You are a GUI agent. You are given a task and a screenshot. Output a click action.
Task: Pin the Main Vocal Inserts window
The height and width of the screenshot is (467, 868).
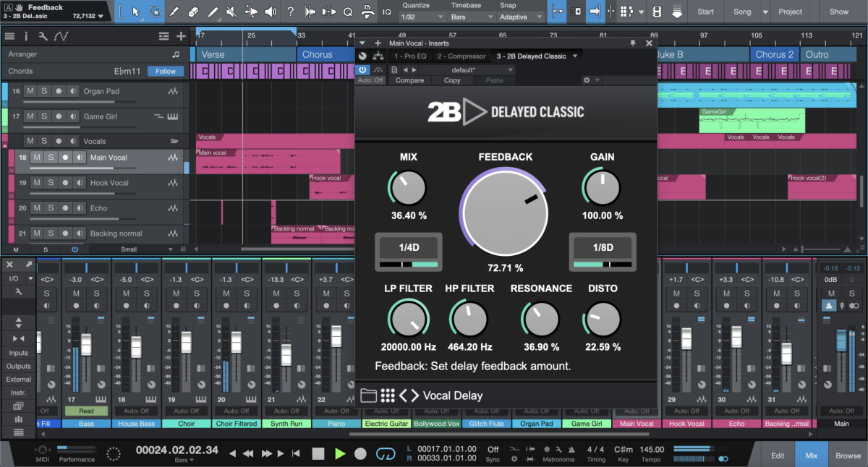pos(633,43)
